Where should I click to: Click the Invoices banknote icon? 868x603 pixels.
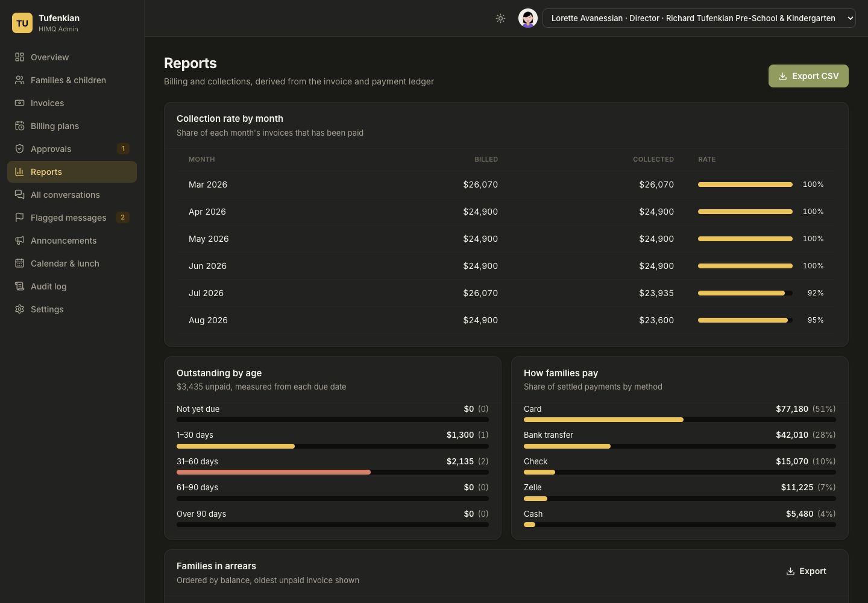tap(19, 103)
